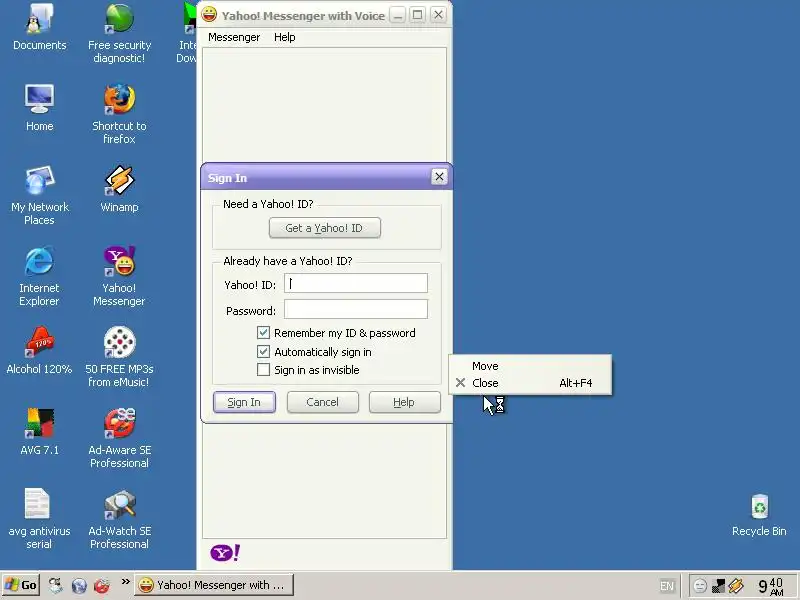Click the Go start button
800x600 pixels.
(20, 585)
